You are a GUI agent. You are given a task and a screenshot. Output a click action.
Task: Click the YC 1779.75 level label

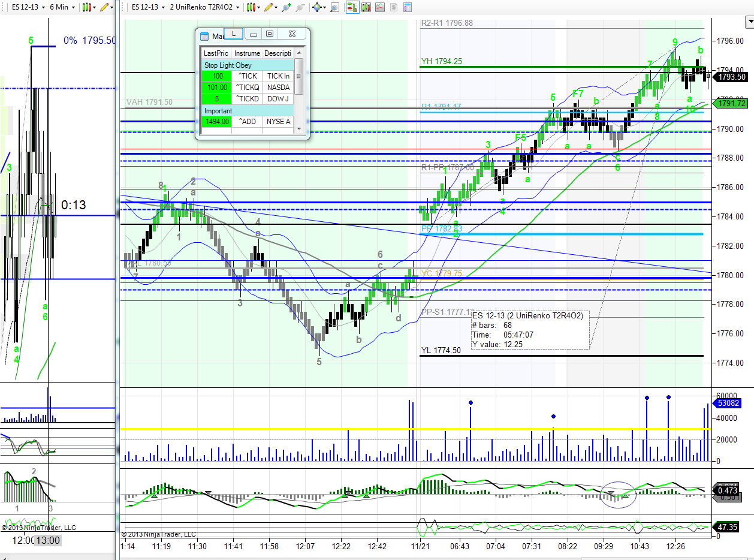pyautogui.click(x=441, y=273)
